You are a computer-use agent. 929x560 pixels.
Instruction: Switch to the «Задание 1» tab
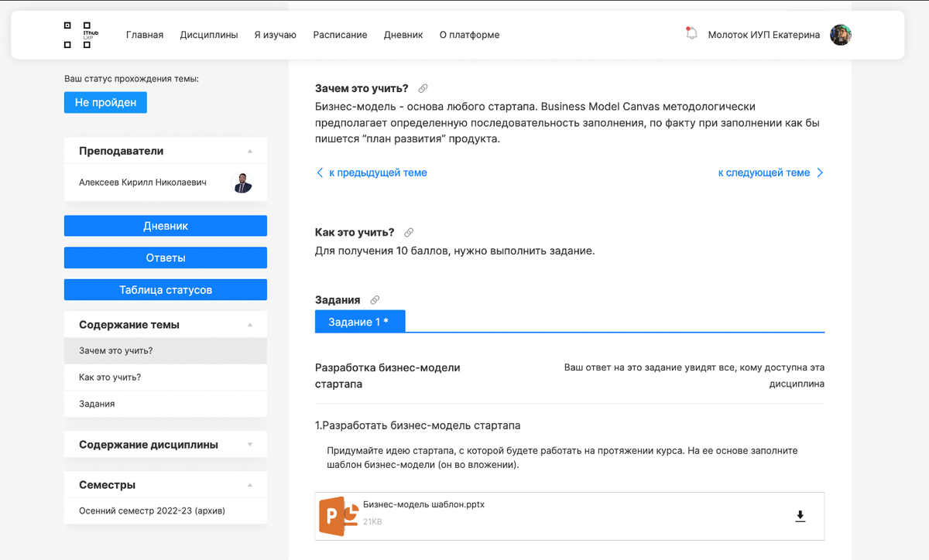point(359,321)
